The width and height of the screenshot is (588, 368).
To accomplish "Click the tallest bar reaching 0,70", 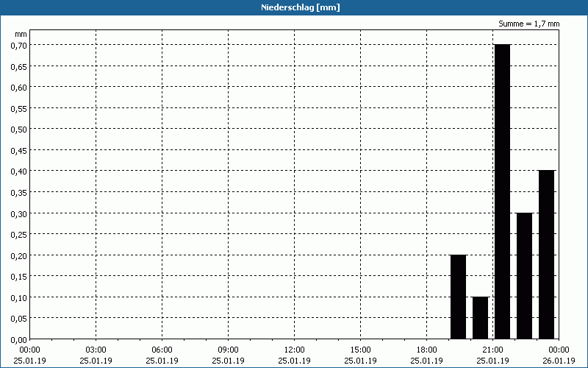I will [x=502, y=191].
